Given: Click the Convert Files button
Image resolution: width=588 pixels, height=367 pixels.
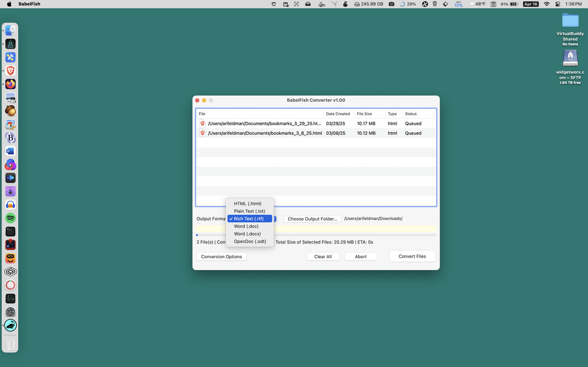Looking at the screenshot, I should tap(412, 256).
